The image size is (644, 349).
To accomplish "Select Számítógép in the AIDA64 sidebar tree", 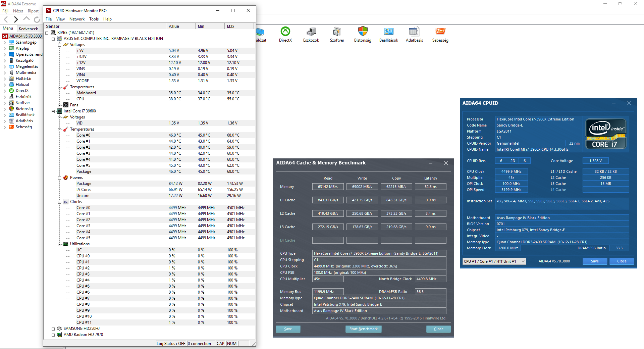I will [x=26, y=42].
